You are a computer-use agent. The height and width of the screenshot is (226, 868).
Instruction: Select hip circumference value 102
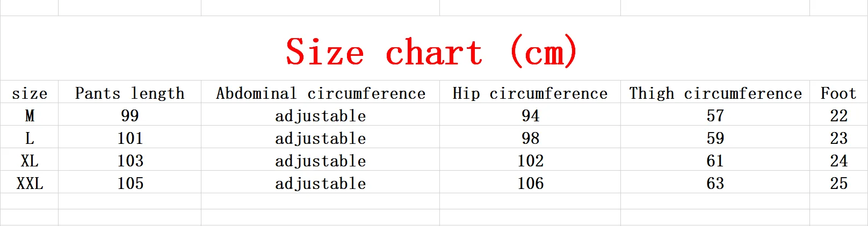[530, 159]
